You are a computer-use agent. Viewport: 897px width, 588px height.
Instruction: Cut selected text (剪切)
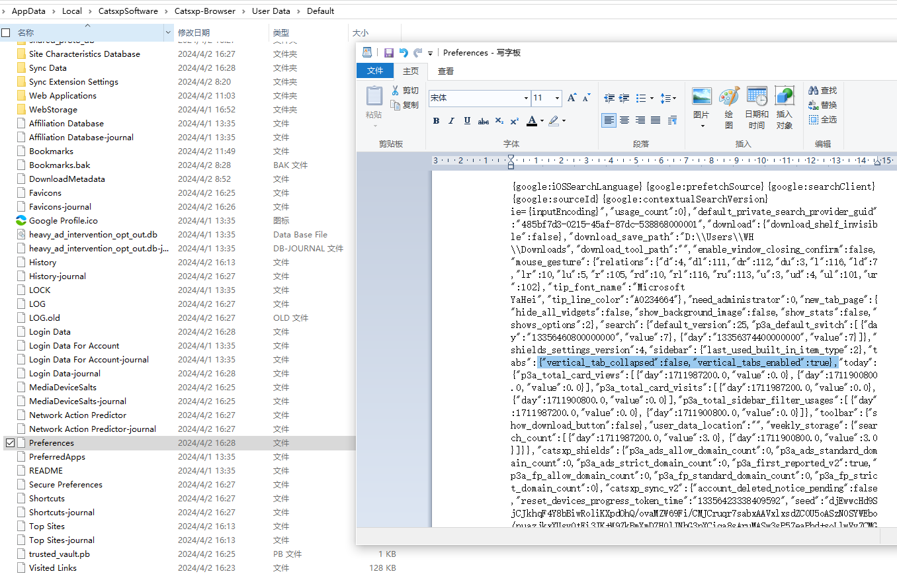pos(405,91)
